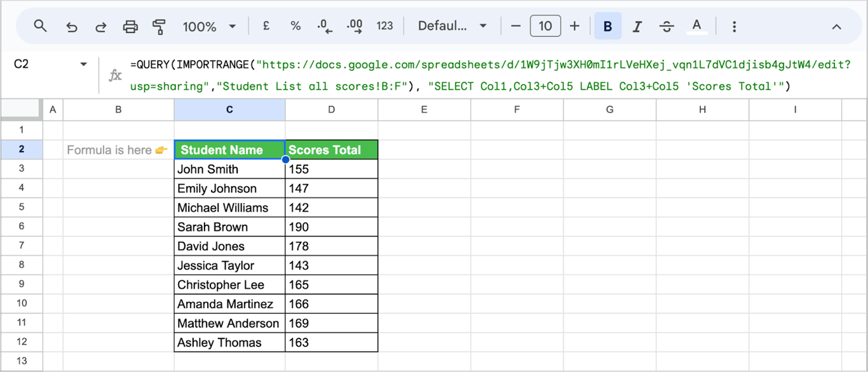Toggle strikethrough formatting

click(667, 26)
